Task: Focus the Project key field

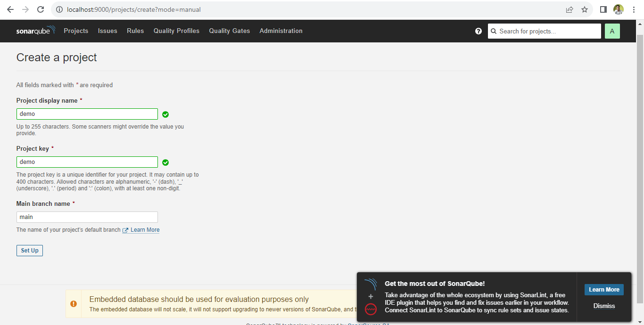Action: click(87, 162)
